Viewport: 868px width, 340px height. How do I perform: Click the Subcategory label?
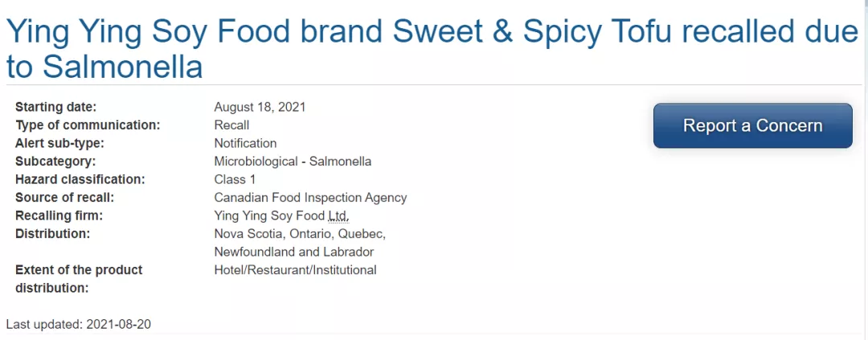[55, 162]
